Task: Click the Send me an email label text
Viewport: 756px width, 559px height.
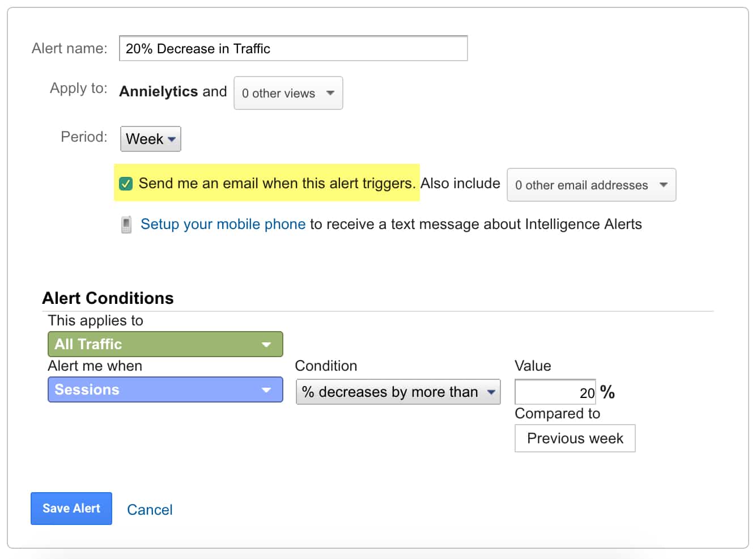Action: tap(277, 183)
